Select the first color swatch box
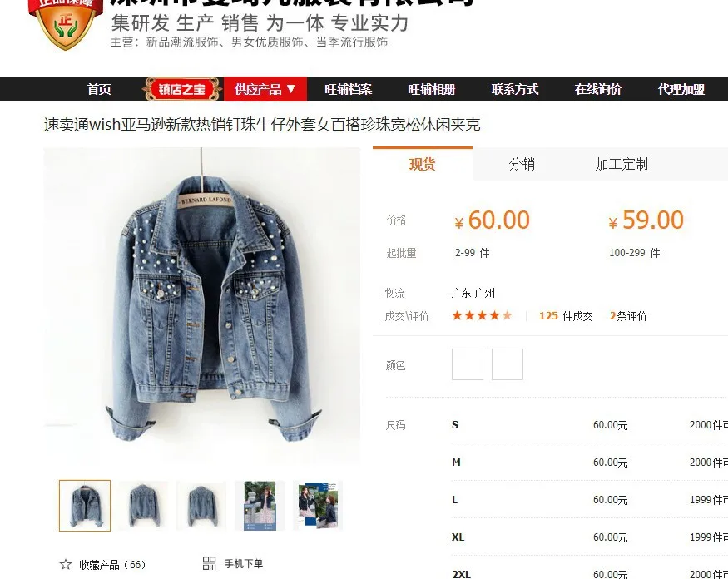This screenshot has width=728, height=579. click(468, 364)
